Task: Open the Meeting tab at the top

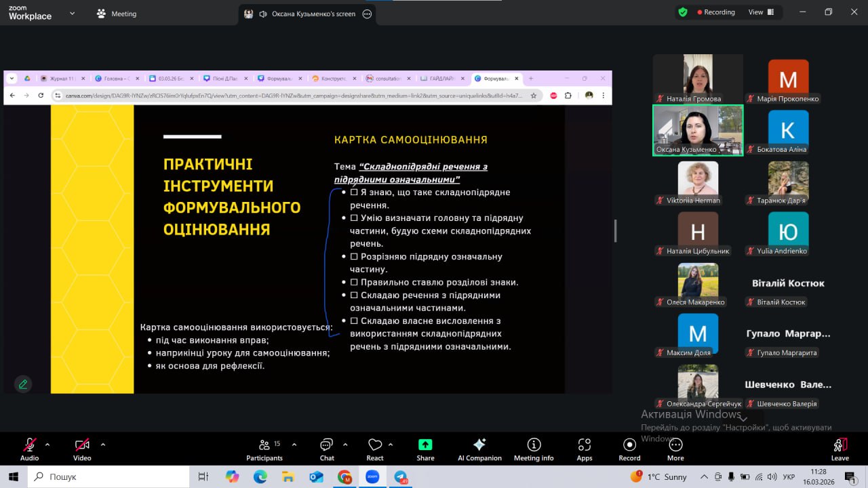Action: tap(117, 14)
